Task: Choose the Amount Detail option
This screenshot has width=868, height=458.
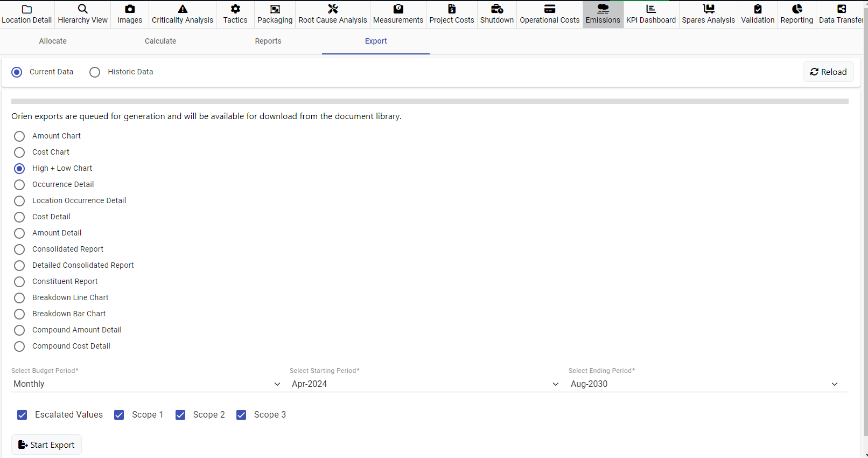Action: click(19, 233)
